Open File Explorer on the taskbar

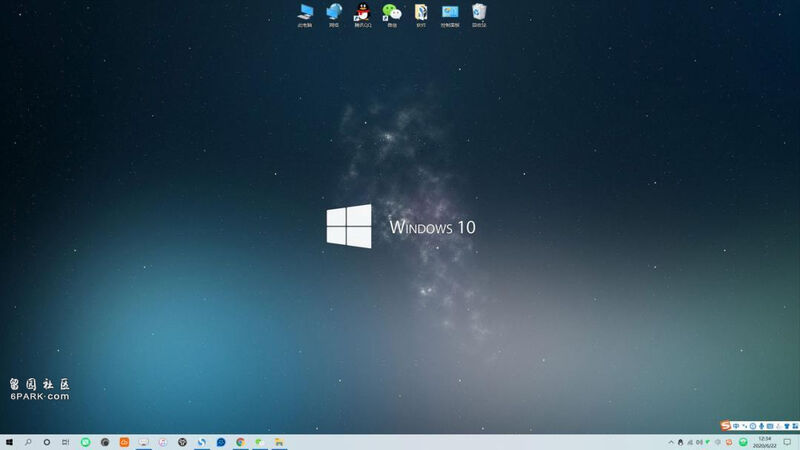tap(279, 442)
